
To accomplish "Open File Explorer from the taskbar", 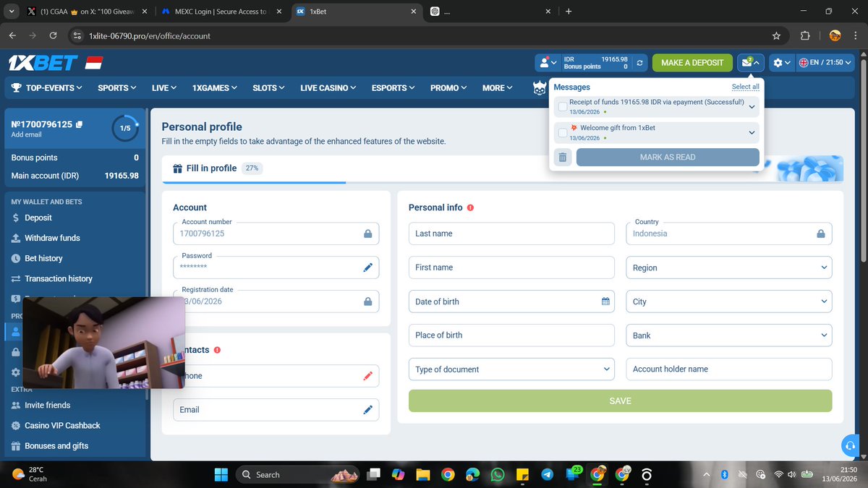I will [422, 474].
